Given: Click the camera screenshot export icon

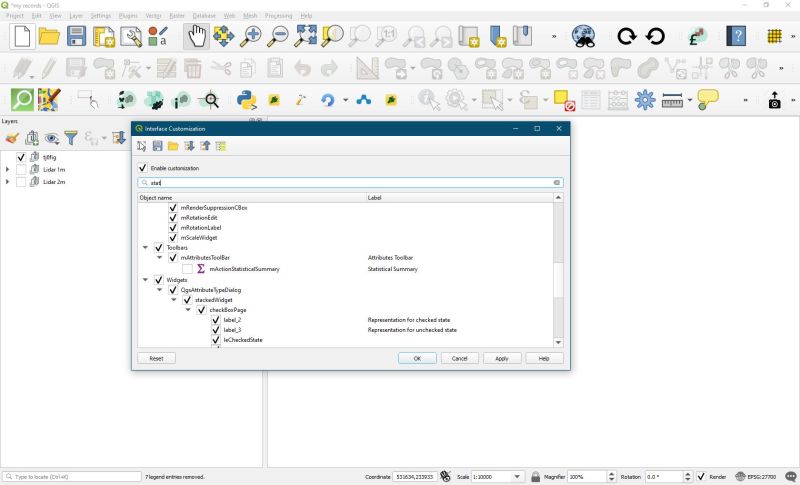Looking at the screenshot, I should pos(774,100).
